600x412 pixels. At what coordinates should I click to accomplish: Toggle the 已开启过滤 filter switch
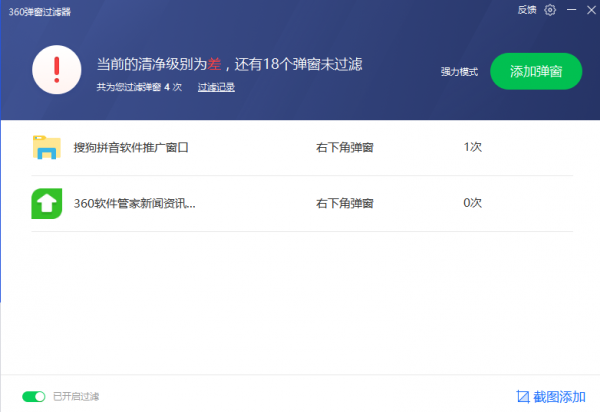(x=34, y=396)
